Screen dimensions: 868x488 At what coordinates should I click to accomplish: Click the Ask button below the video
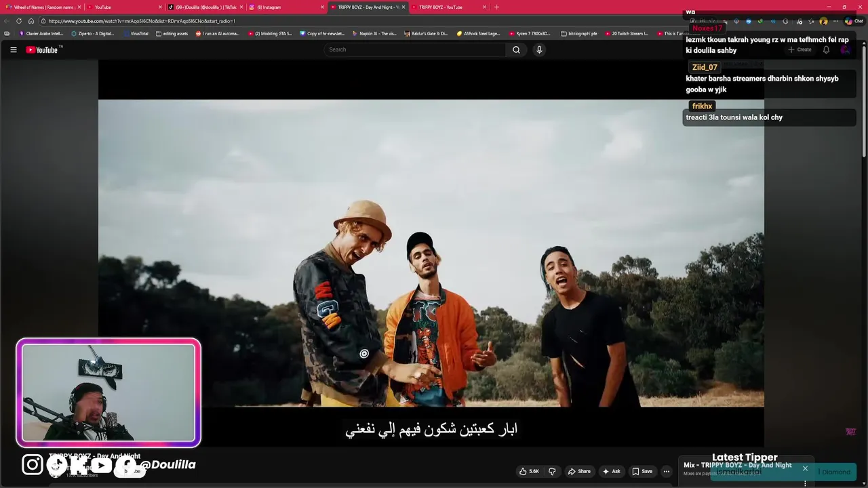point(611,471)
